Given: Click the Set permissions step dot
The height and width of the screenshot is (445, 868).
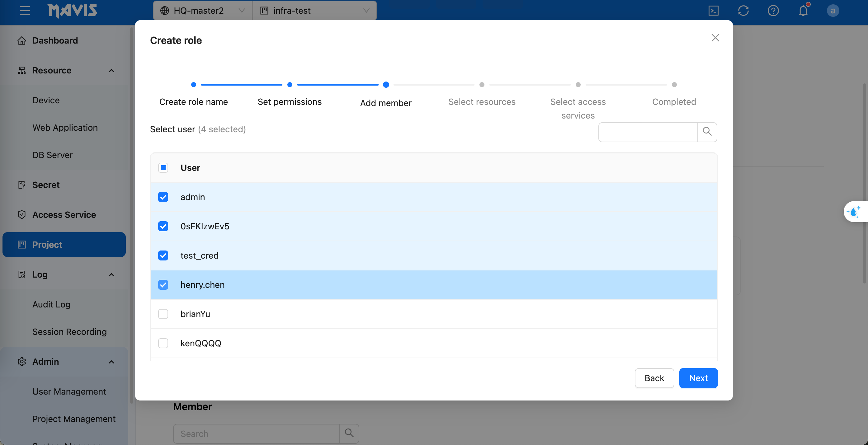Looking at the screenshot, I should (x=290, y=85).
